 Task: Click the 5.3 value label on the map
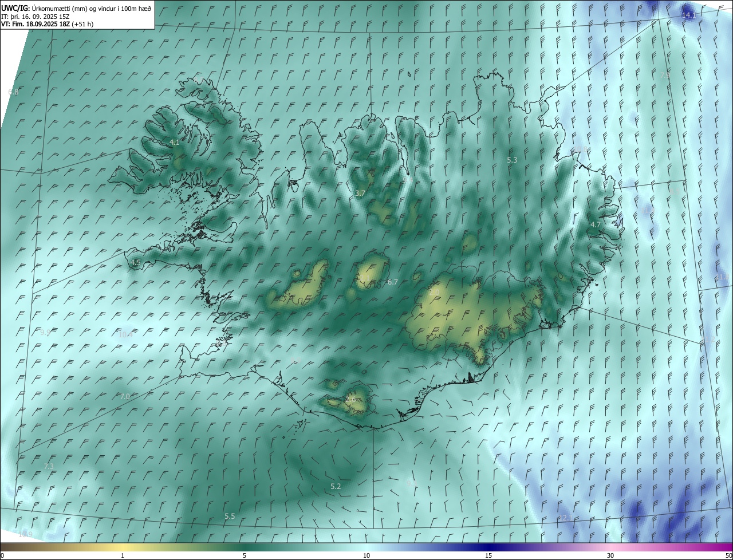pos(512,160)
